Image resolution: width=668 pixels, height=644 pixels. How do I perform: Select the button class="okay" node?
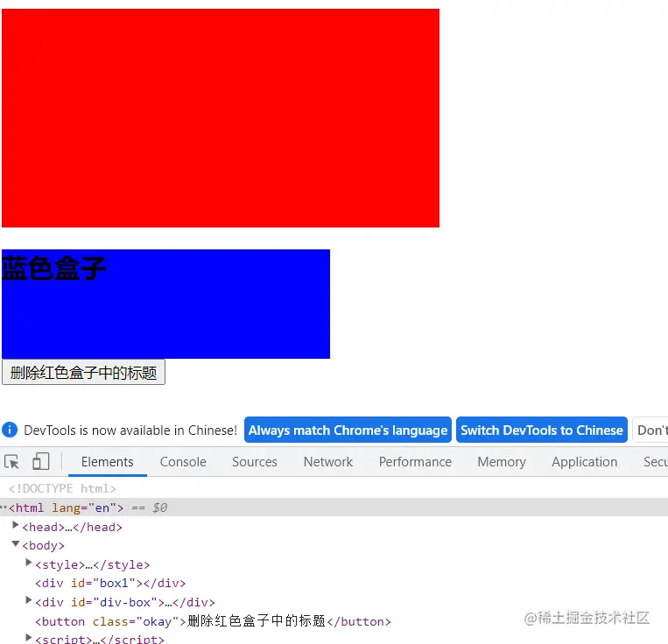[x=213, y=621]
